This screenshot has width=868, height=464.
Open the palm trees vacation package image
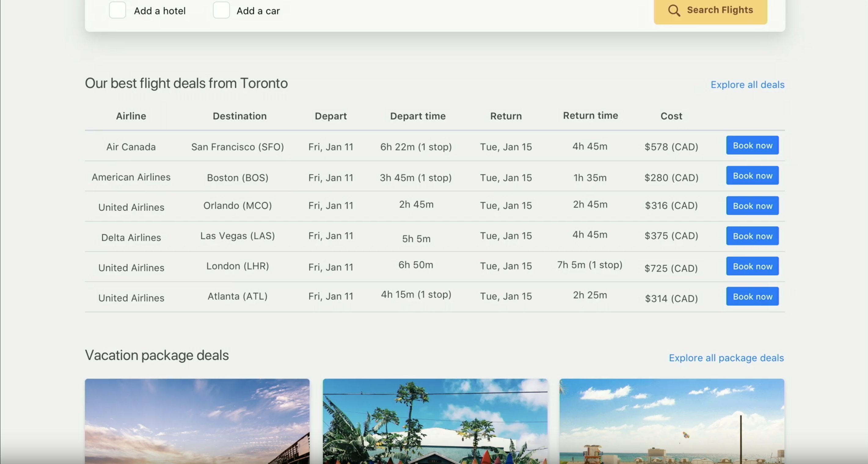click(435, 421)
